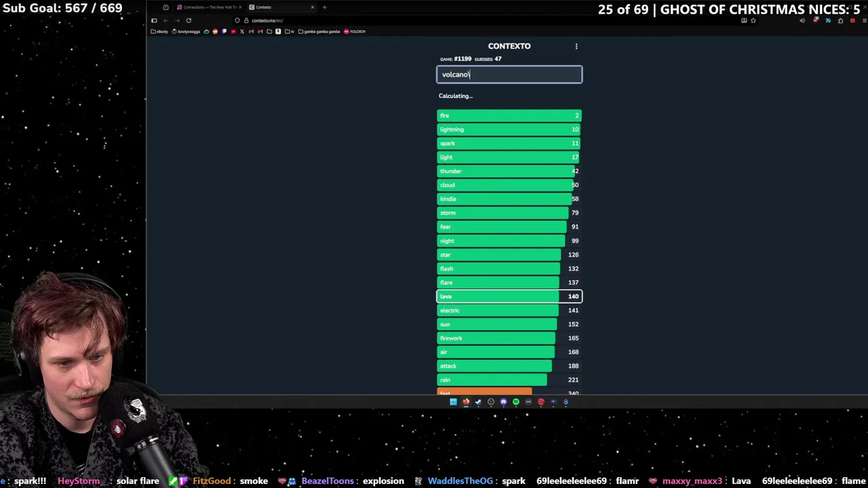Open Spotify from the taskbar

(x=516, y=402)
